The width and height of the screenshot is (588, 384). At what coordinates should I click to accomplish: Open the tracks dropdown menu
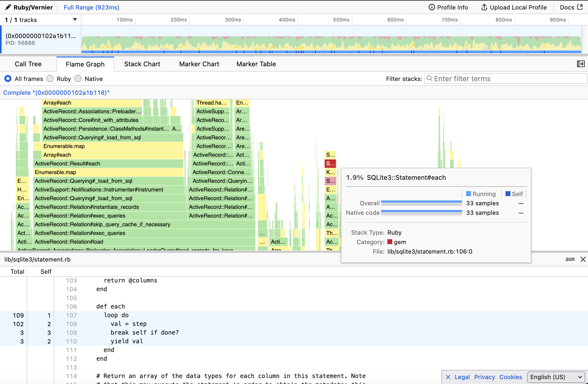tap(75, 20)
